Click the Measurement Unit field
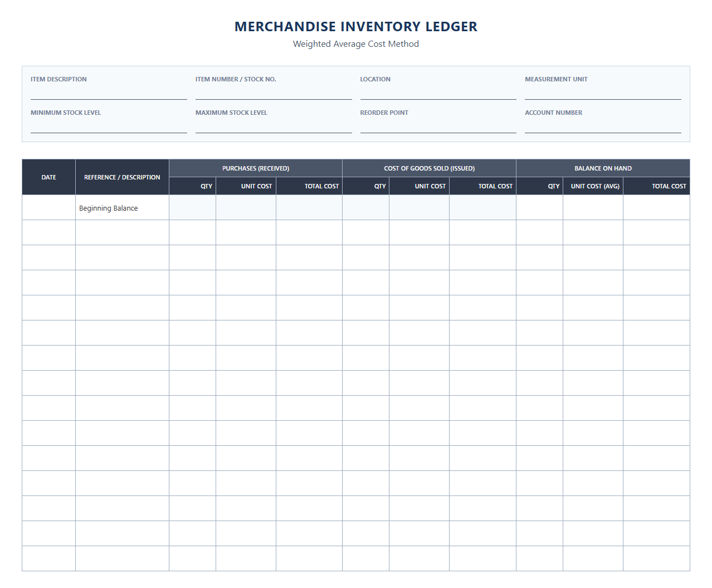This screenshot has width=712, height=588. (603, 93)
